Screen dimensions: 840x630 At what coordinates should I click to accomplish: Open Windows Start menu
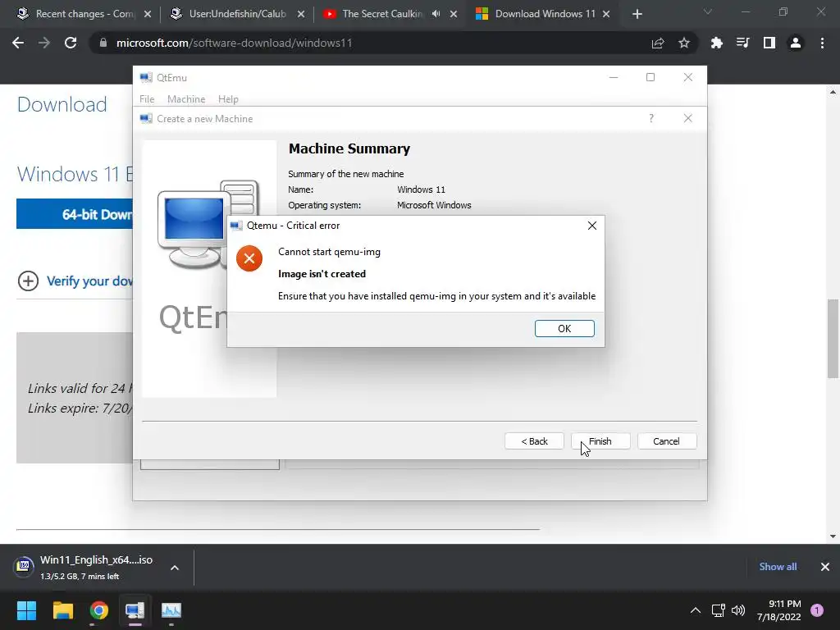(26, 610)
